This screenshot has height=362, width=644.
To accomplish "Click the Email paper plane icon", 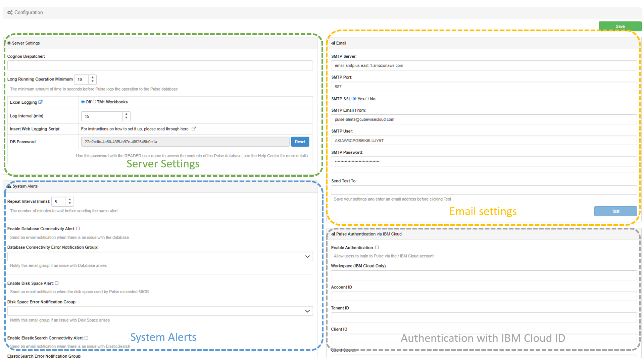I will pyautogui.click(x=333, y=43).
